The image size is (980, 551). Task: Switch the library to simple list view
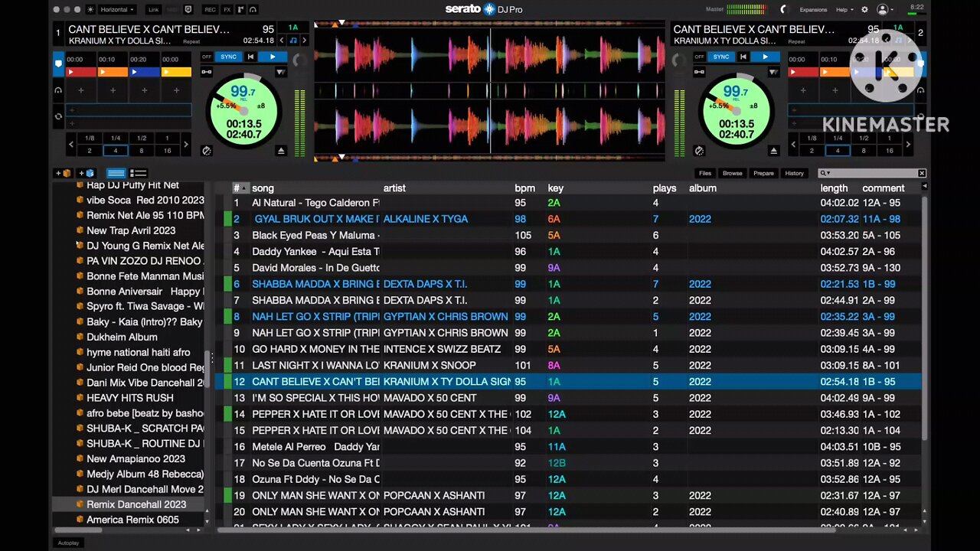[x=116, y=173]
